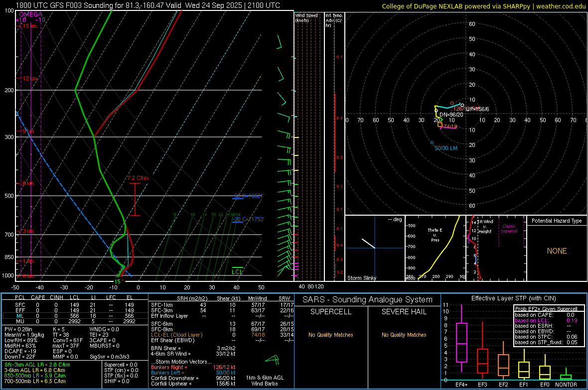Viewport: 588px width, 390px height.
Task: Click the Wind Speed (knots) panel header
Action: [306, 18]
